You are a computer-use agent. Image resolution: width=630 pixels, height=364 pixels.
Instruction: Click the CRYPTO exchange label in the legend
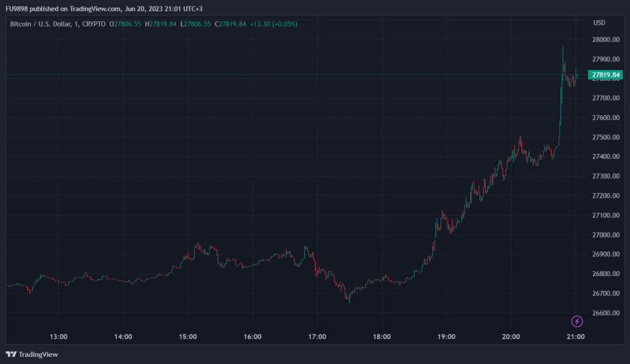[93, 24]
